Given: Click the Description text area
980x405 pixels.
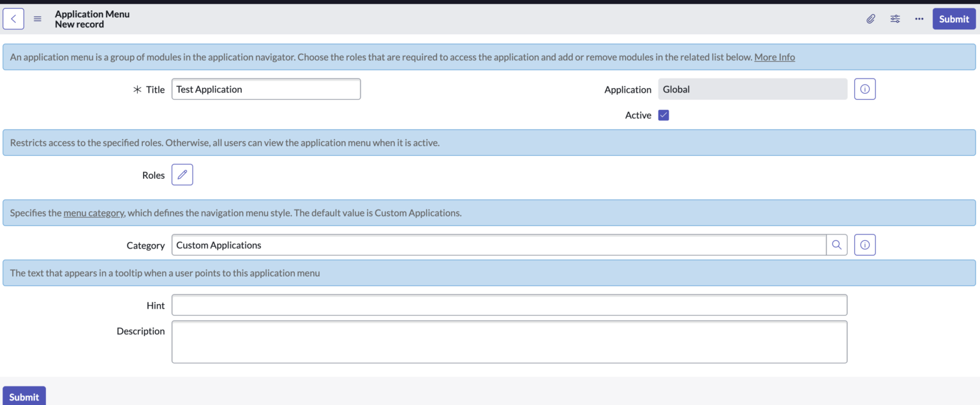Looking at the screenshot, I should coord(509,342).
